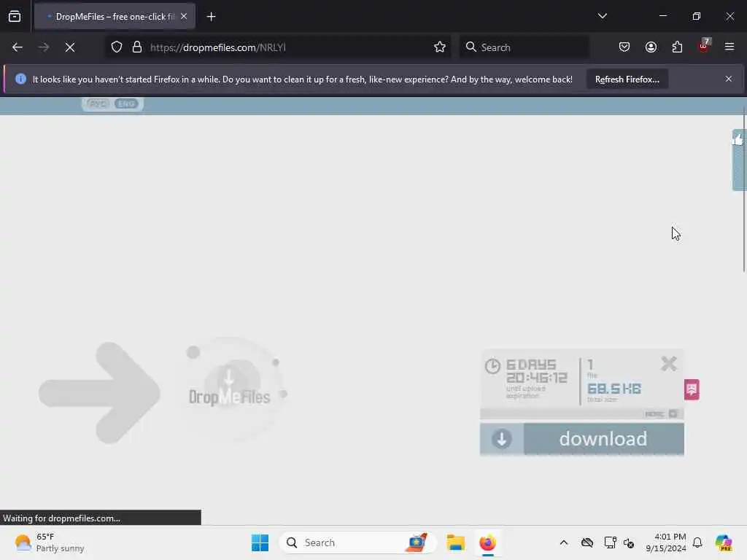Click the taskbar Search box
747x560 pixels.
coord(358,542)
